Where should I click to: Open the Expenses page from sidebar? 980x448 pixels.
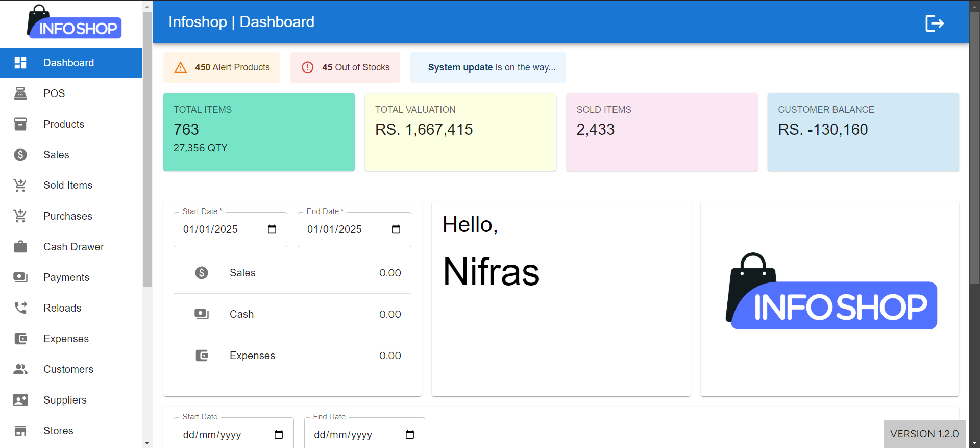pyautogui.click(x=66, y=339)
